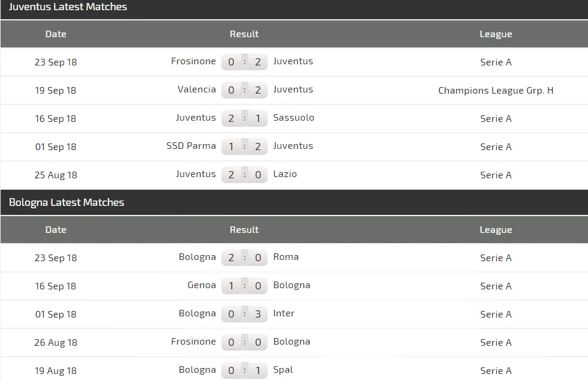Image resolution: width=588 pixels, height=380 pixels.
Task: Click the Frosinone 0:2 Juventus score box
Action: (245, 62)
